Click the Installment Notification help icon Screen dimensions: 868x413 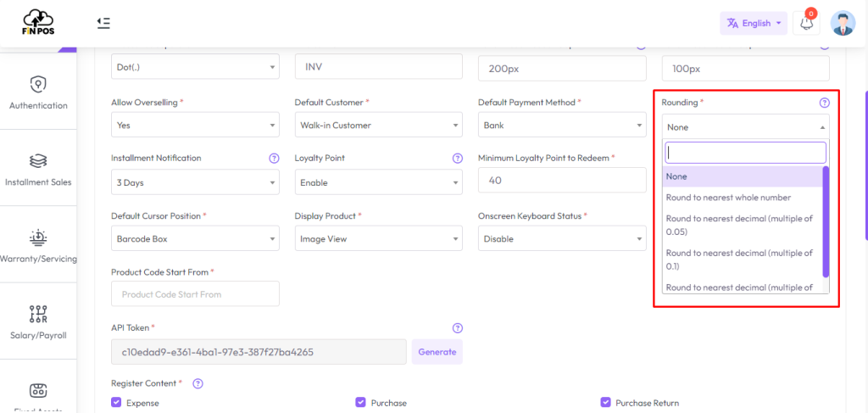(x=274, y=159)
